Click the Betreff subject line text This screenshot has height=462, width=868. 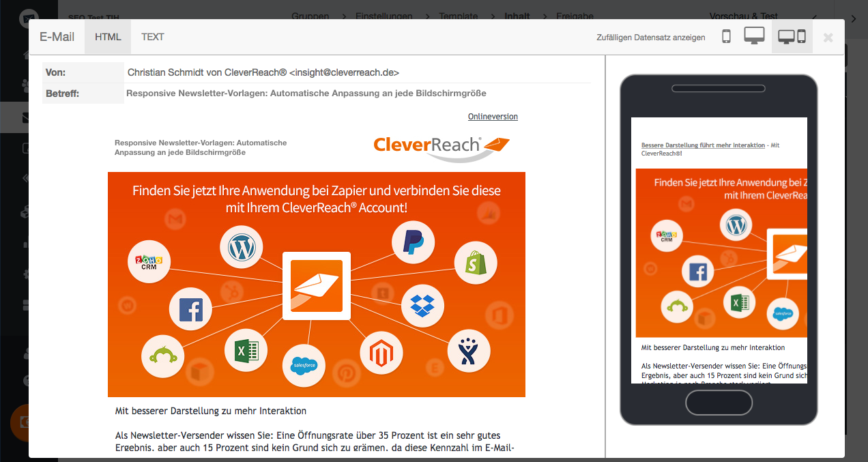pos(306,93)
